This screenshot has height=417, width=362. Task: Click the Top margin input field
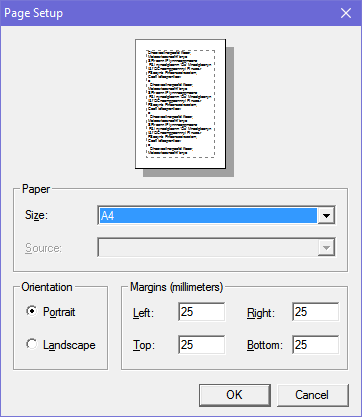click(202, 345)
